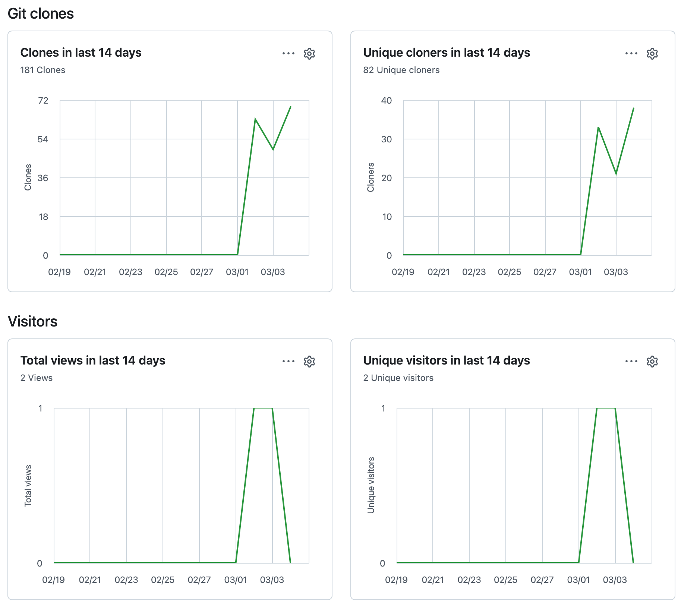Click the 02/19 date label on Clones chart
700x615 pixels.
coord(59,272)
